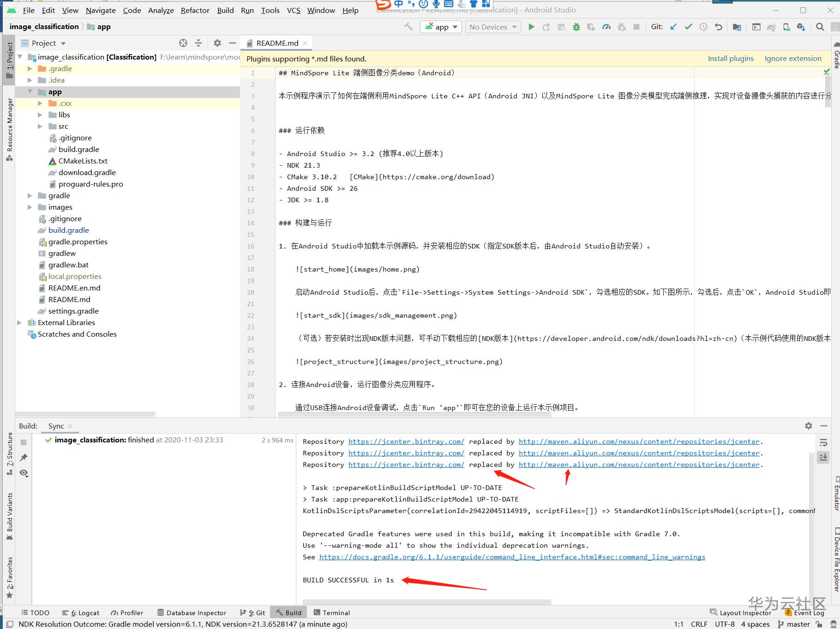Expand the .idea folder
The height and width of the screenshot is (629, 840).
point(30,80)
